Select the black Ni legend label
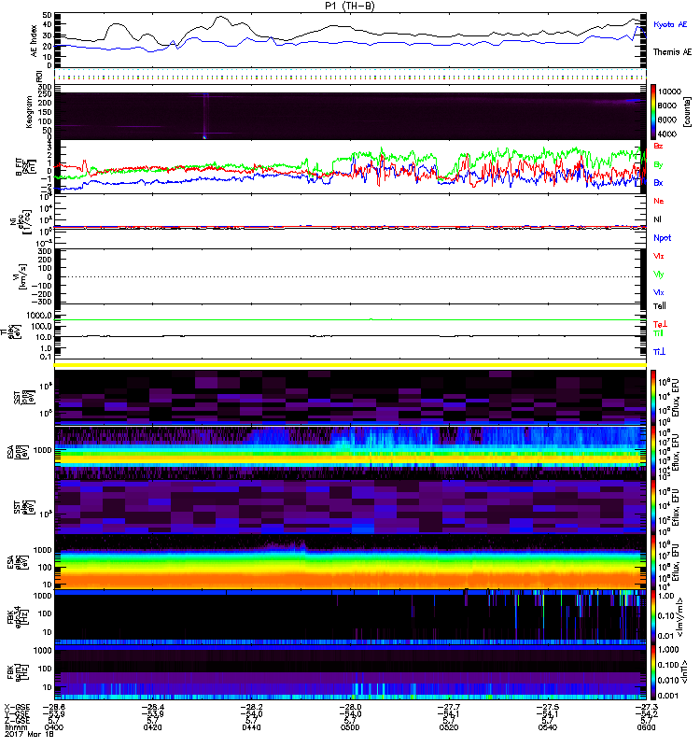Image resolution: width=700 pixels, height=747 pixels. click(657, 219)
